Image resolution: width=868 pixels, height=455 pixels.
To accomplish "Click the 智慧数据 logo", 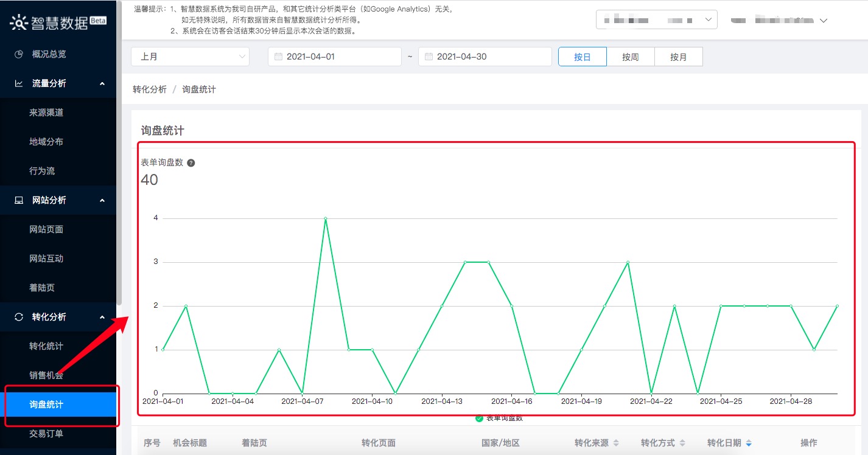I will (58, 22).
